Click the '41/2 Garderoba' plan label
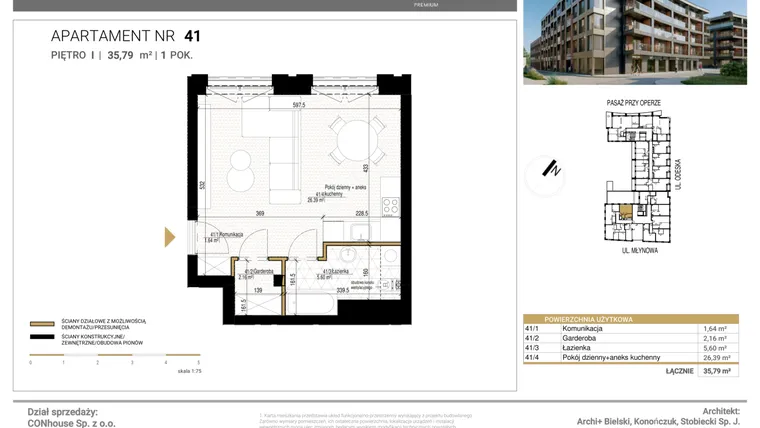This screenshot has width=760, height=428. tap(259, 272)
